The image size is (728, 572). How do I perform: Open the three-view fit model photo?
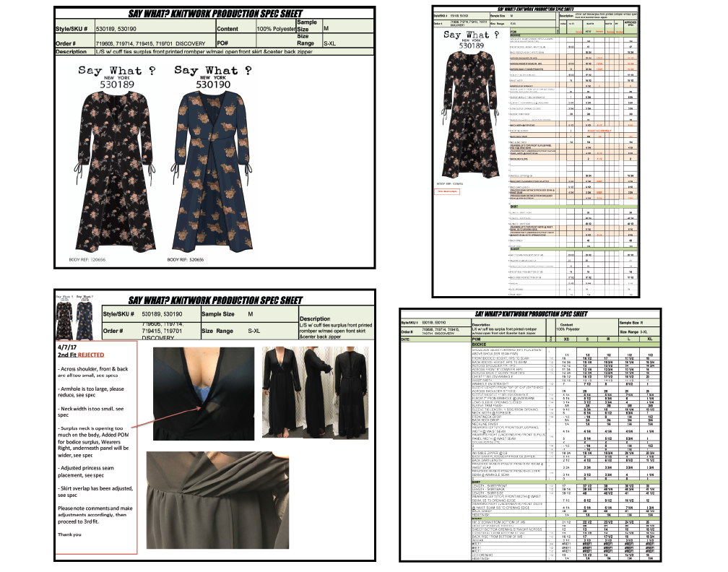[315, 393]
